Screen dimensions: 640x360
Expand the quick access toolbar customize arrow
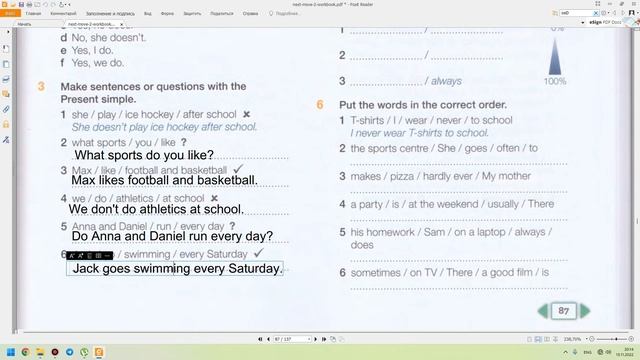69,4
